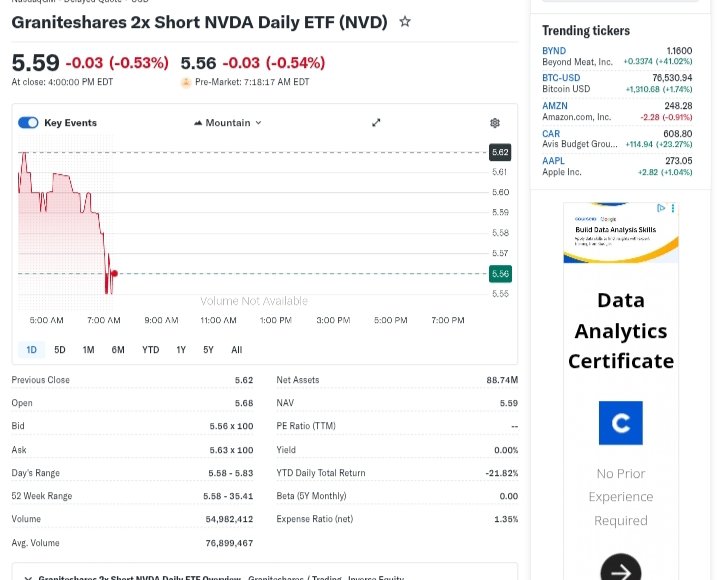Click the blue Coursera logo icon

pos(620,423)
